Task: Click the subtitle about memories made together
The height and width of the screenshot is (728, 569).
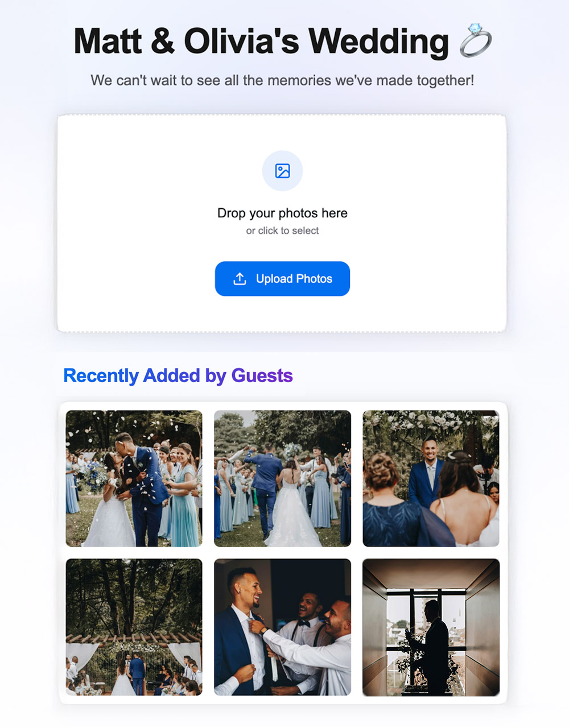Action: (x=282, y=80)
